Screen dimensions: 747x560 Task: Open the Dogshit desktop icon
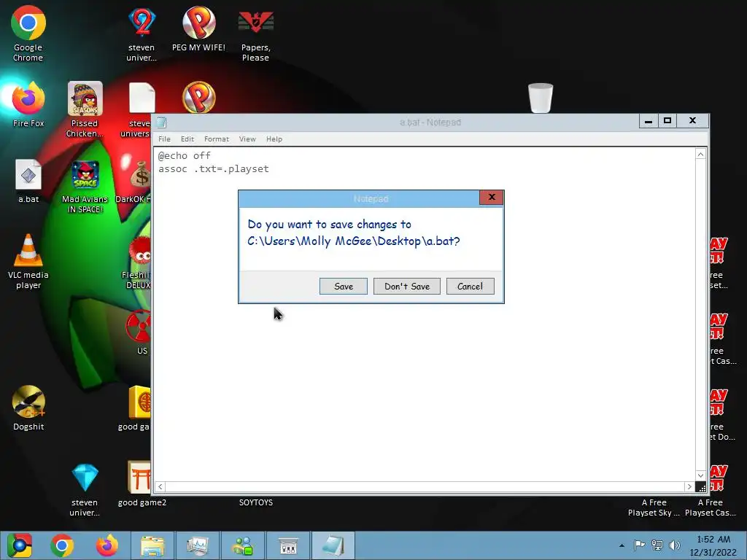[x=28, y=408]
